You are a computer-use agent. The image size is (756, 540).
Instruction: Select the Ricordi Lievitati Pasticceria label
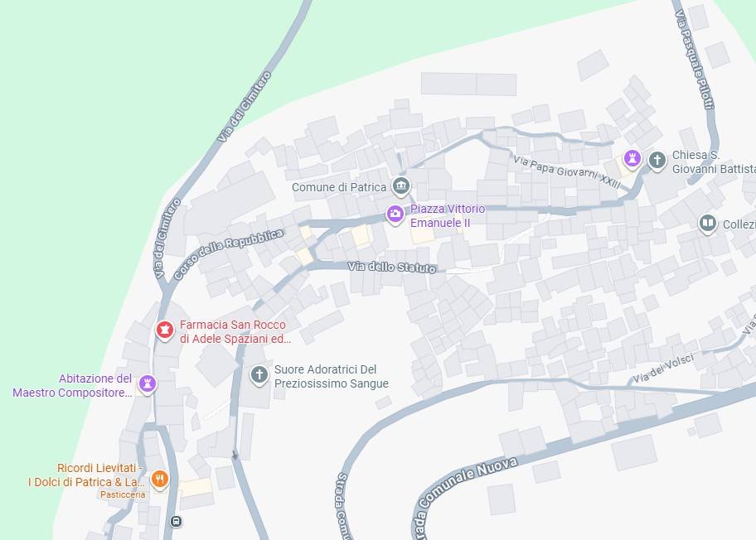click(x=85, y=480)
